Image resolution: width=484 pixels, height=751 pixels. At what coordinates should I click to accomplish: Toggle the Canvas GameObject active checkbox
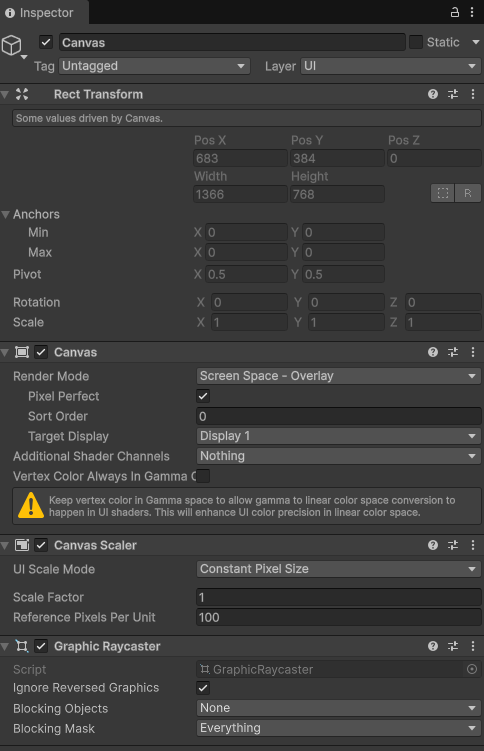click(45, 42)
